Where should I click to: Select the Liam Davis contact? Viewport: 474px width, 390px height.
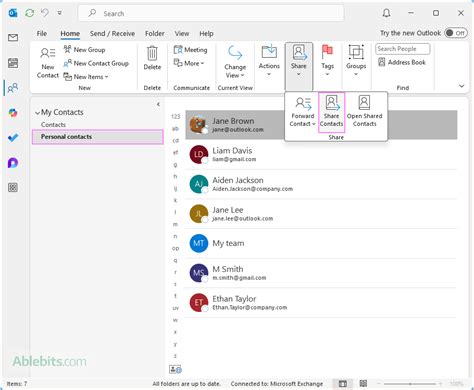[321, 154]
